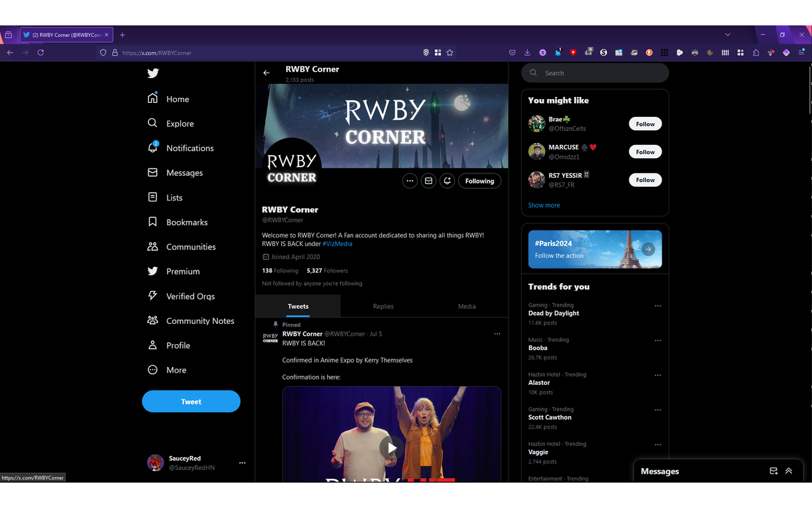
Task: Open a new browser tab
Action: (x=122, y=35)
